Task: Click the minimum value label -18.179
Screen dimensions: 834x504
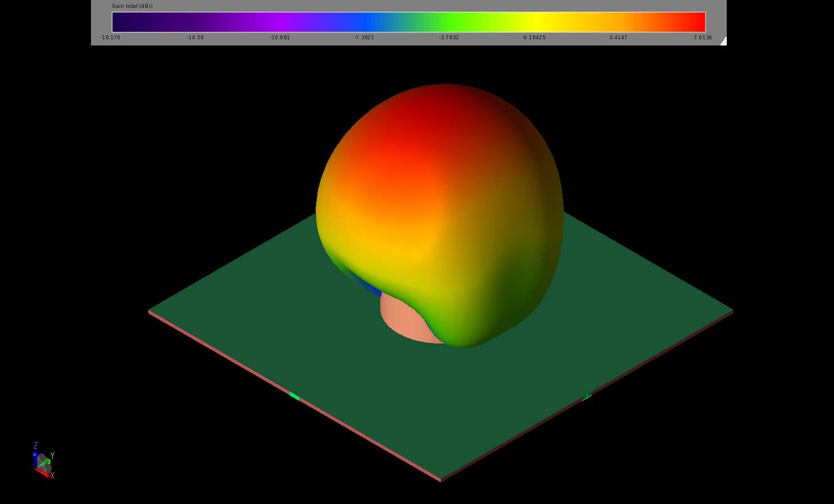Action: pos(110,38)
